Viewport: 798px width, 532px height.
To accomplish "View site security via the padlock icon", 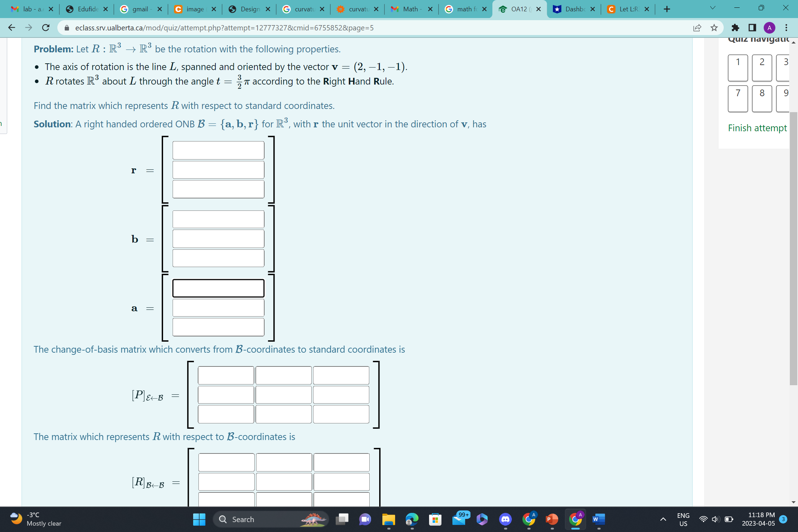I will [x=66, y=28].
